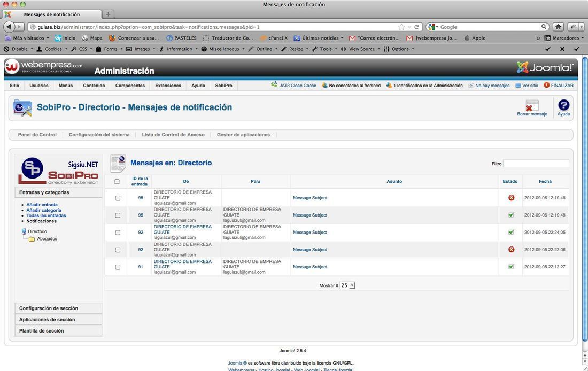
Task: Click the web developer View Source icon
Action: coord(344,49)
